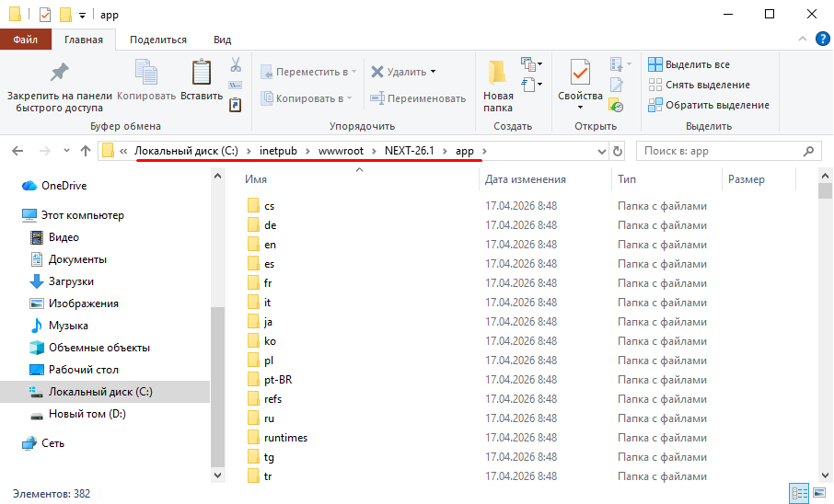Viewport: 834px width, 504px height.
Task: Switch to Главная ribbon tab
Action: pyautogui.click(x=84, y=40)
